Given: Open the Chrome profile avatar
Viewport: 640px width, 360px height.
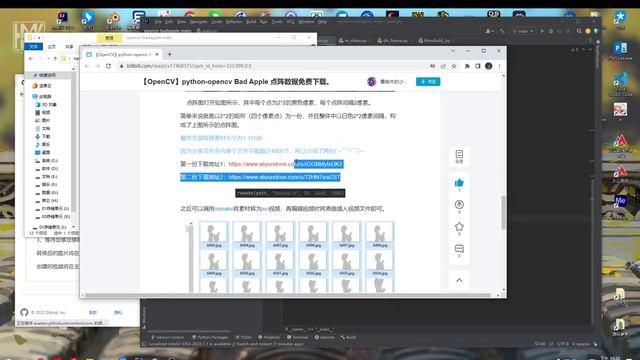Looking at the screenshot, I should click(x=489, y=66).
